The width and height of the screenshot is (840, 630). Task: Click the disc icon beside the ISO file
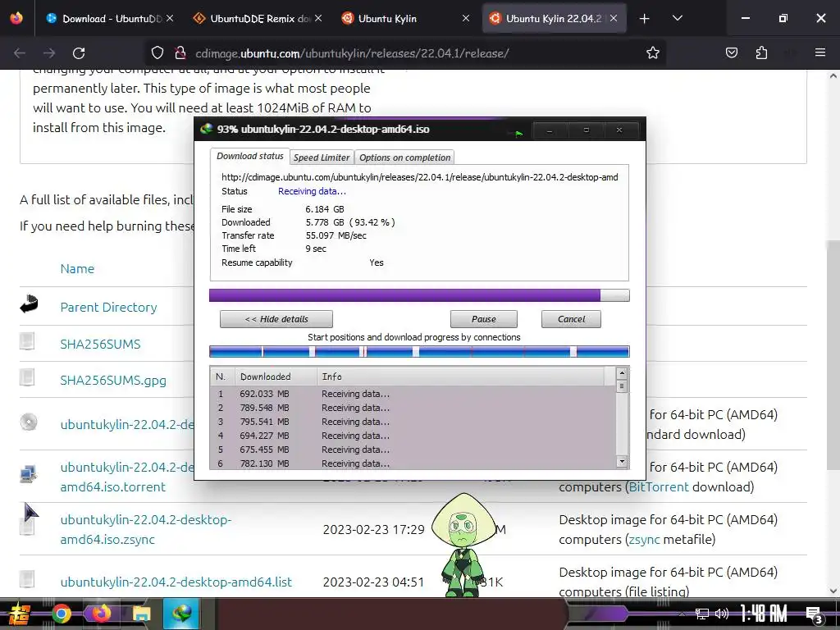coord(29,422)
